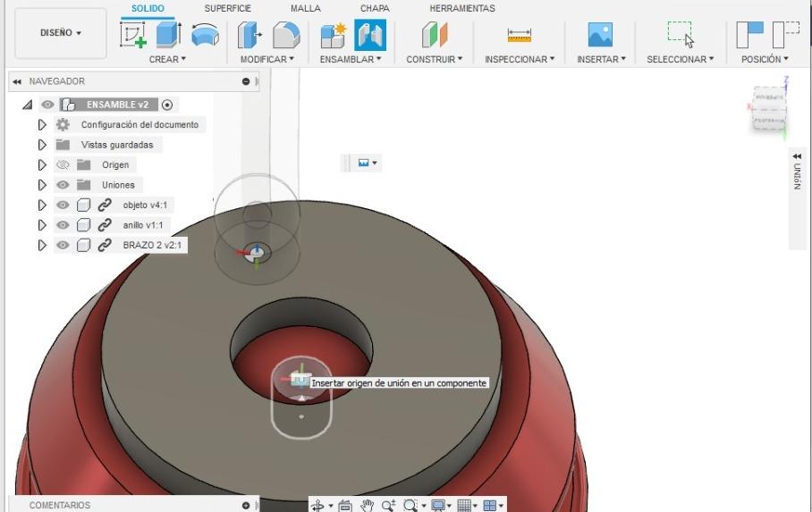This screenshot has width=812, height=512.
Task: Expand the anillo v1:1 node
Action: (x=42, y=225)
